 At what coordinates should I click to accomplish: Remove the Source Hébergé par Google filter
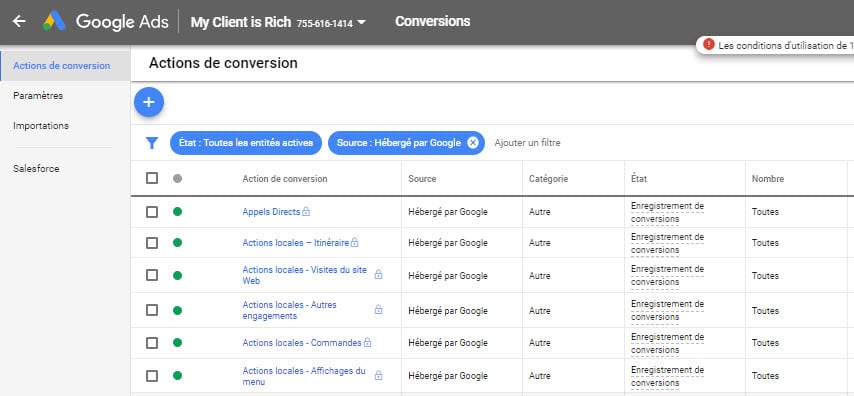(473, 143)
